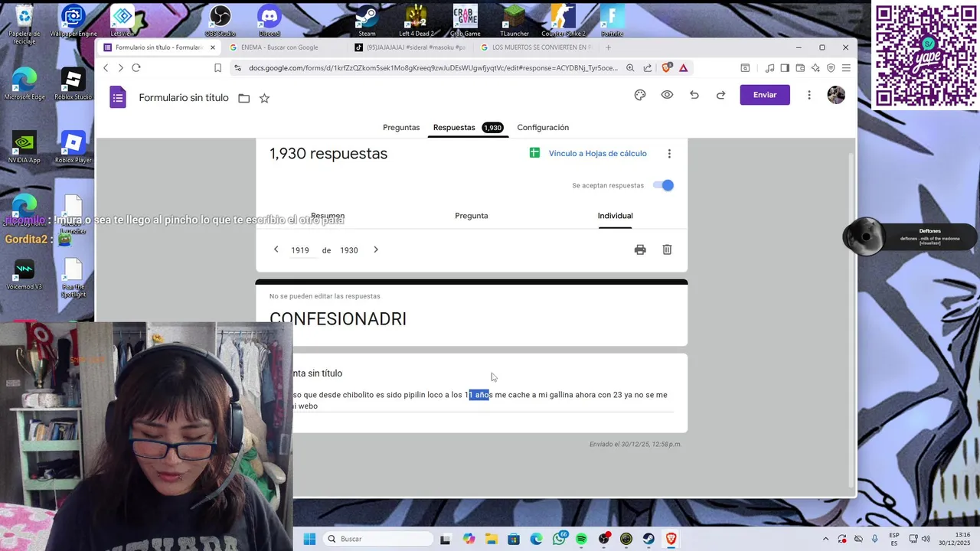This screenshot has width=980, height=551.
Task: Open NVIDIA App desktop icon
Action: 24,147
